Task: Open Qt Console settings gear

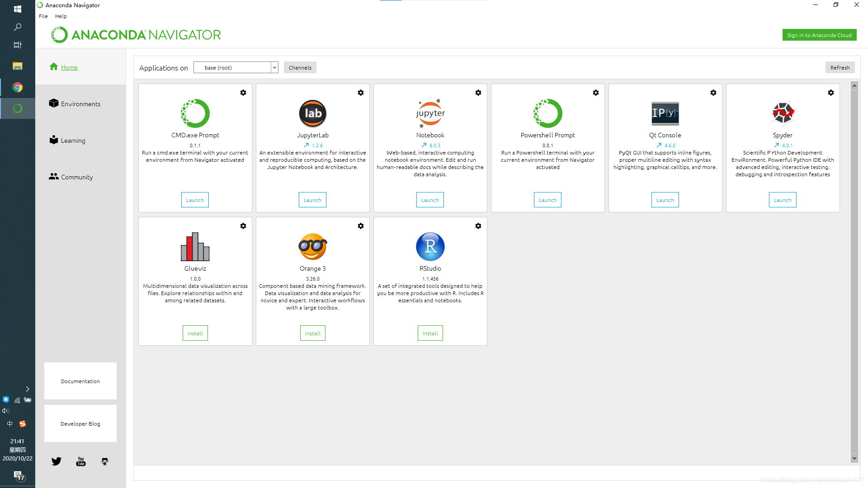Action: click(x=713, y=93)
